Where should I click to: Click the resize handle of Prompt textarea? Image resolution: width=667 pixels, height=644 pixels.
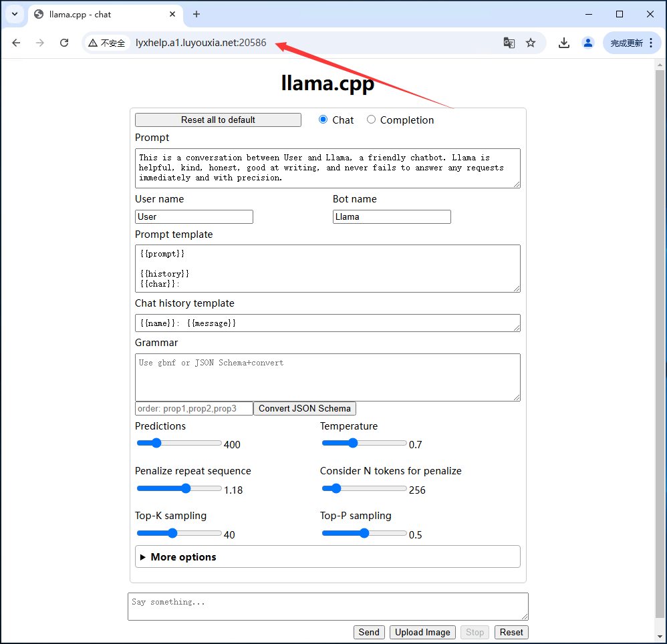(x=517, y=184)
